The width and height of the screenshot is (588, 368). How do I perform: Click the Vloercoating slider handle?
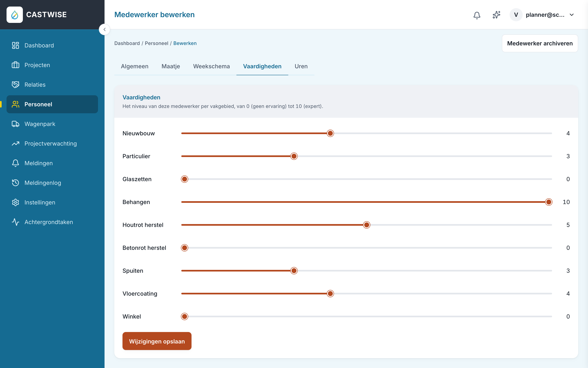[330, 294]
